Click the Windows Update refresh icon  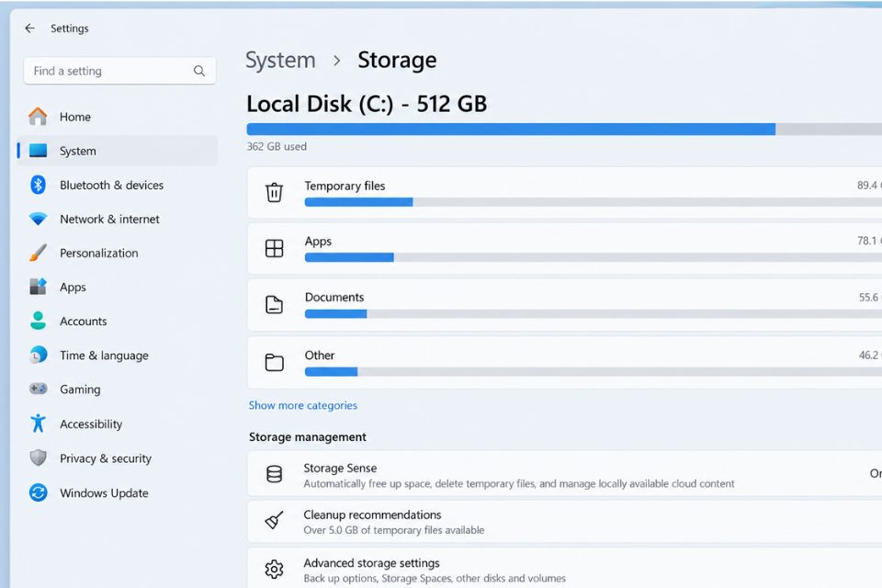coord(38,492)
